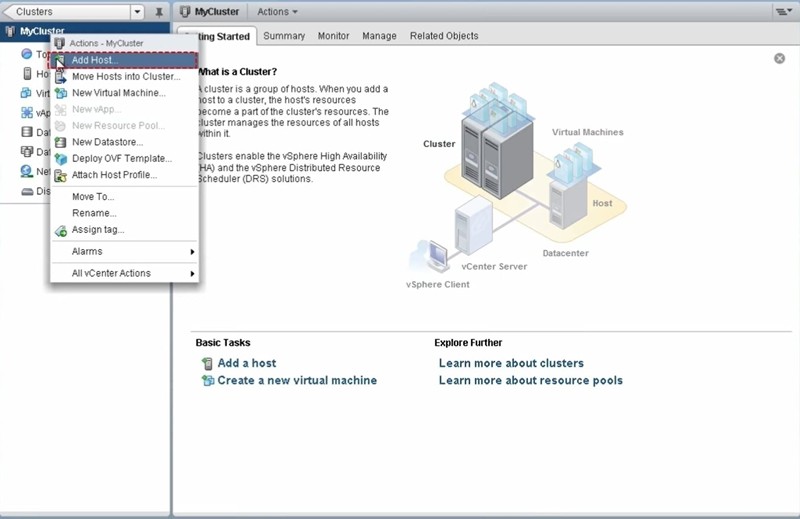Click the Datastore Clusters icon in navigator

(x=27, y=152)
